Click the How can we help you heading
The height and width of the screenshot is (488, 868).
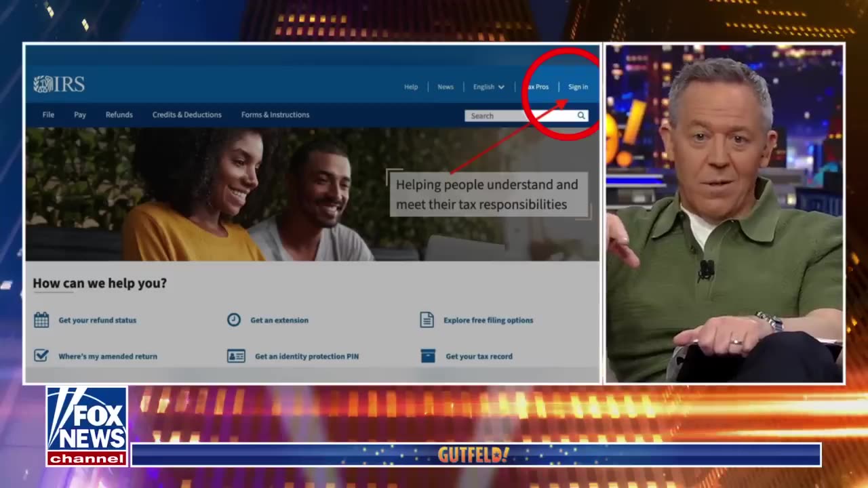coord(100,283)
